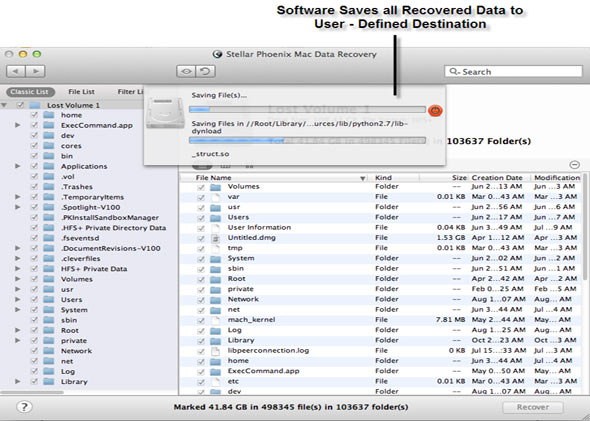Click the mach_kernel file icon
This screenshot has width=590, height=421.
click(215, 320)
